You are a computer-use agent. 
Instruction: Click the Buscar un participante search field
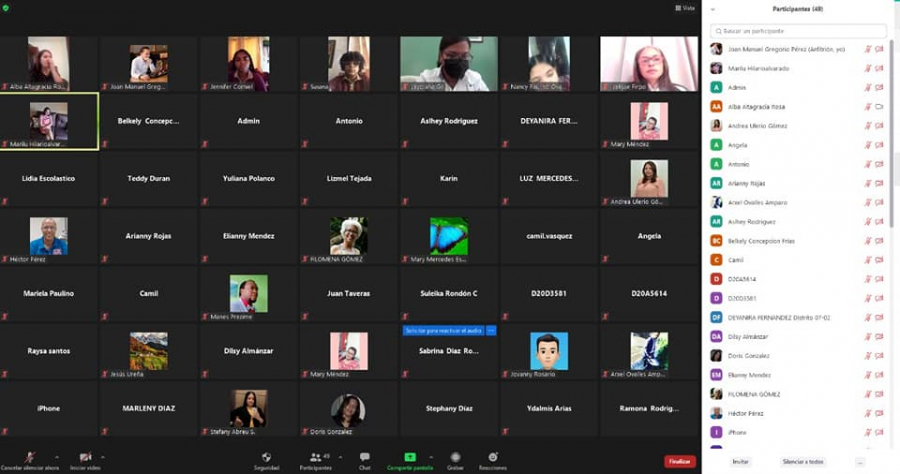(x=797, y=31)
